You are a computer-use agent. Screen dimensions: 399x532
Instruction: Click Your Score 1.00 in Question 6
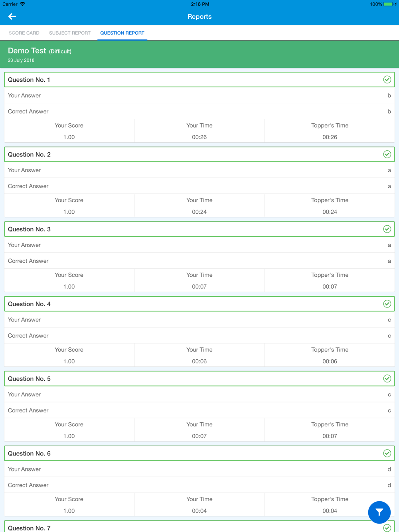[x=69, y=505]
